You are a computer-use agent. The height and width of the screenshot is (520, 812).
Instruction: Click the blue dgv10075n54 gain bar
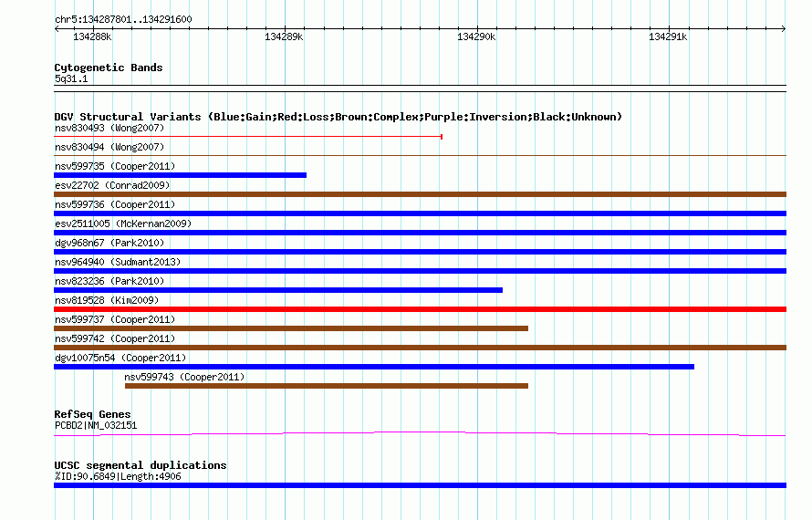pos(374,367)
